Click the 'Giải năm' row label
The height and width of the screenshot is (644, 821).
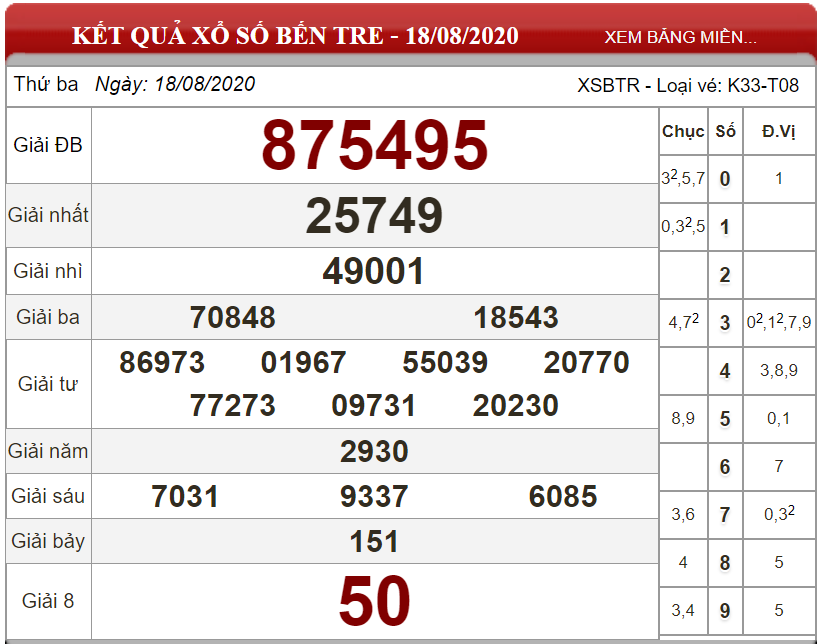48,451
